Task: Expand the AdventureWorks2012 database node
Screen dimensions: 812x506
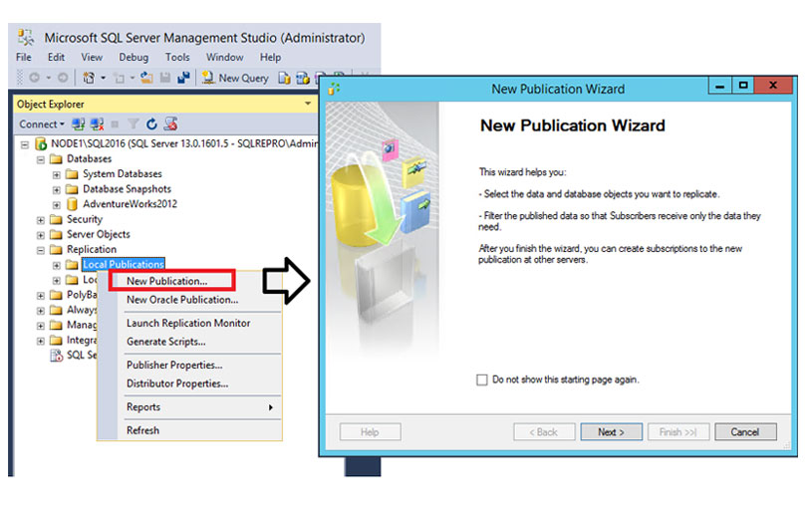Action: pos(57,204)
